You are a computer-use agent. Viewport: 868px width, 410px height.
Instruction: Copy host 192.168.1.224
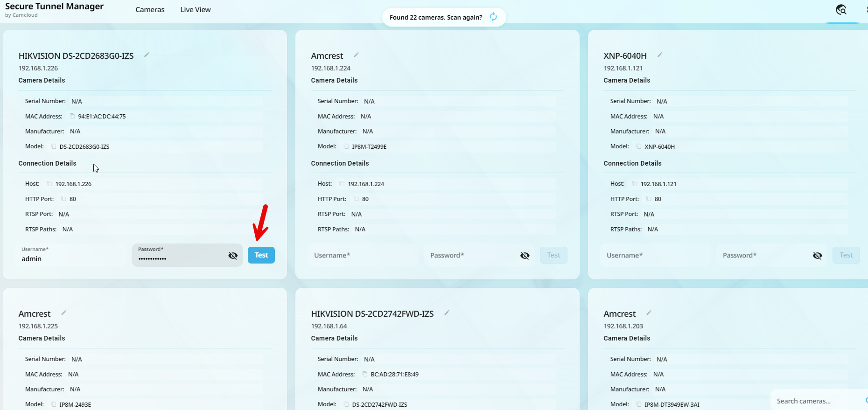pyautogui.click(x=342, y=184)
